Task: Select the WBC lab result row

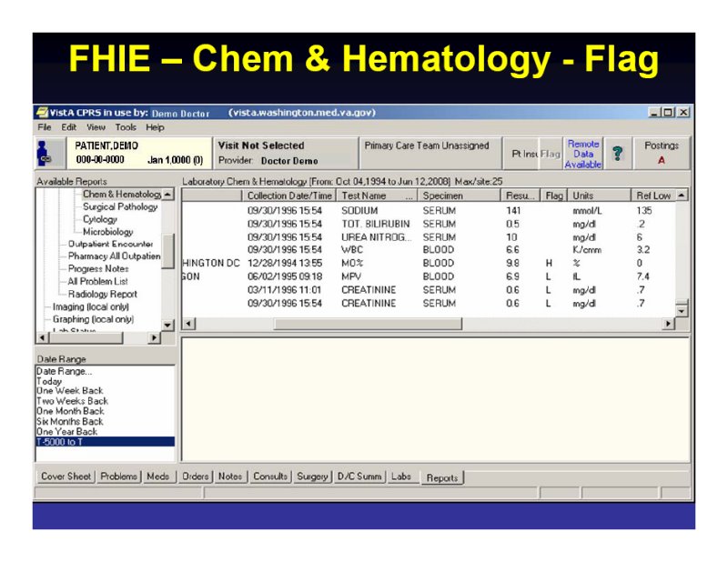Action: pyautogui.click(x=428, y=250)
